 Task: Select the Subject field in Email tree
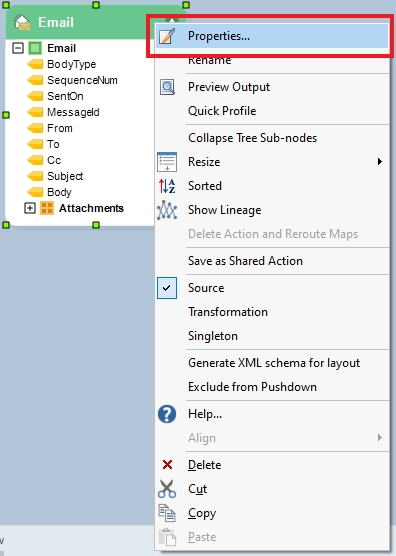(x=65, y=176)
